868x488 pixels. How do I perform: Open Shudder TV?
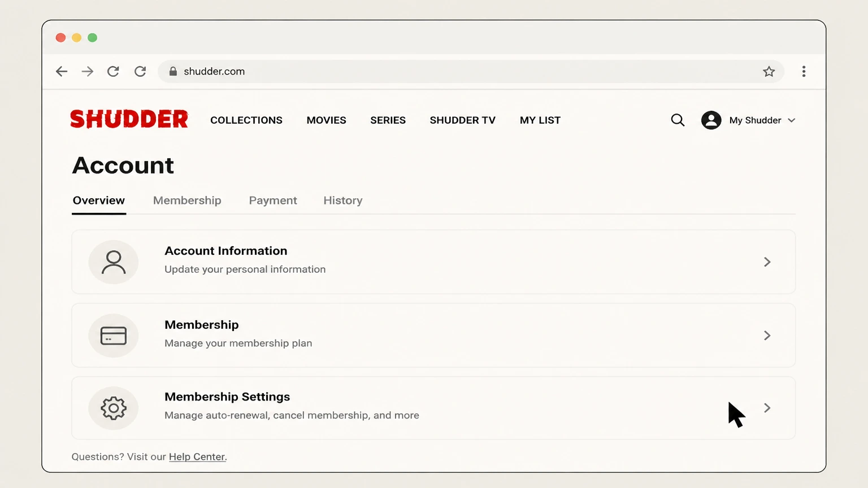[x=462, y=120]
